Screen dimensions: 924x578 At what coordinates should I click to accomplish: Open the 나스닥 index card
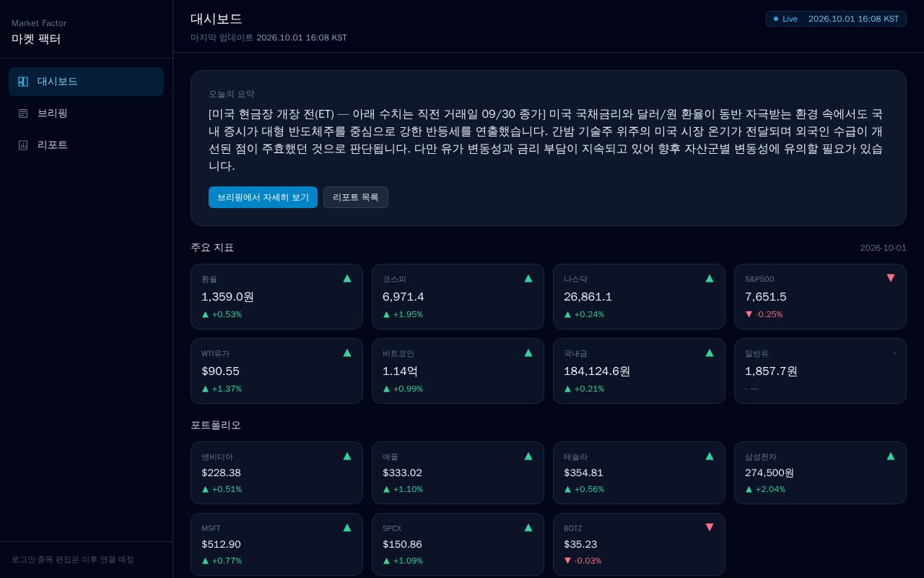click(639, 297)
